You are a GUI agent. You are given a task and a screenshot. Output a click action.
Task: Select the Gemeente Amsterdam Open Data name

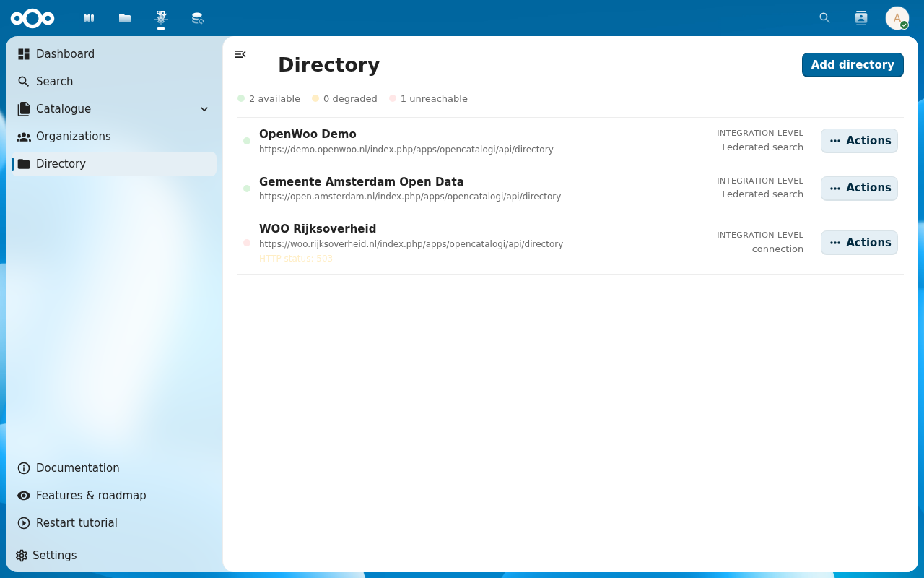coord(362,182)
